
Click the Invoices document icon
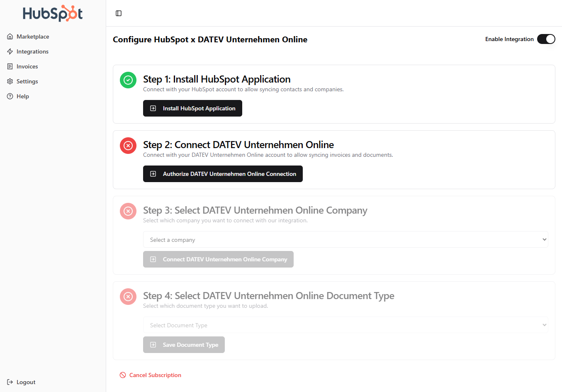[x=10, y=66]
